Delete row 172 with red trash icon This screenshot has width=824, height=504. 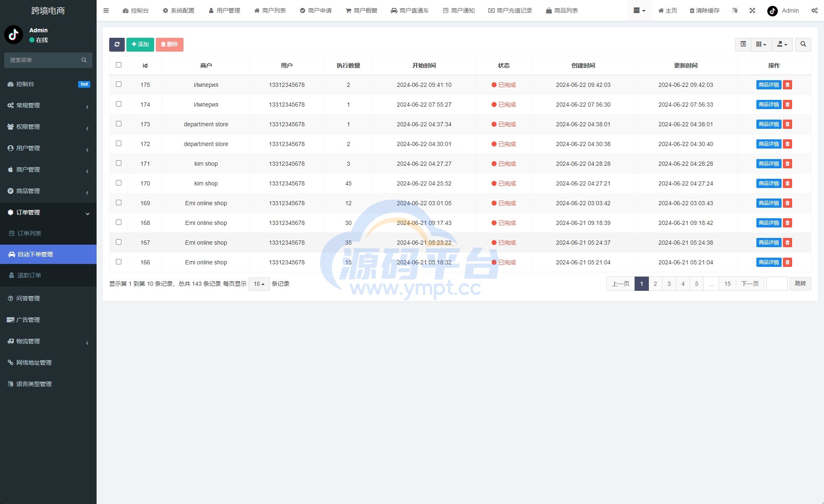787,144
